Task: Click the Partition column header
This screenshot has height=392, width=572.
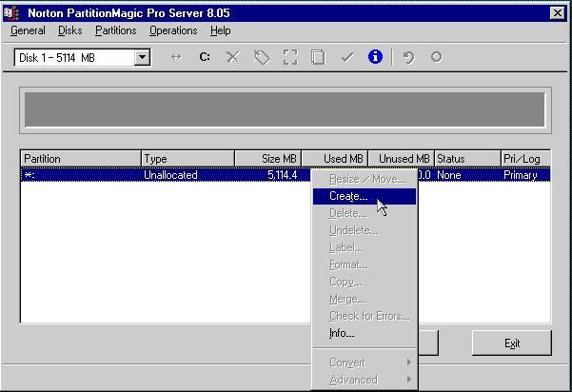Action: pos(81,159)
